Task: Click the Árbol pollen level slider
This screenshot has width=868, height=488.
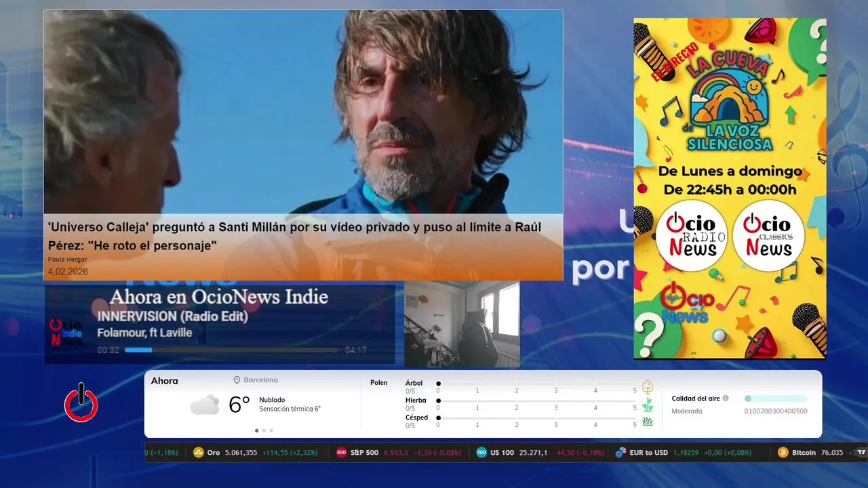Action: 537,384
